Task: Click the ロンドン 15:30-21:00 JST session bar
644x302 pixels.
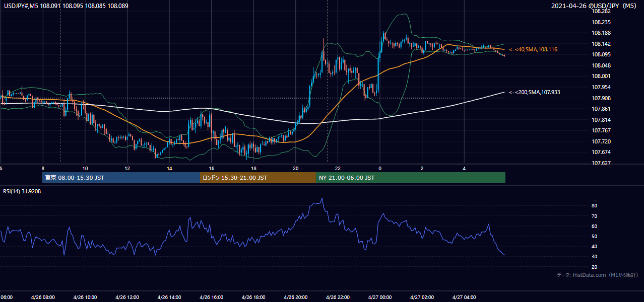Action: [258, 178]
